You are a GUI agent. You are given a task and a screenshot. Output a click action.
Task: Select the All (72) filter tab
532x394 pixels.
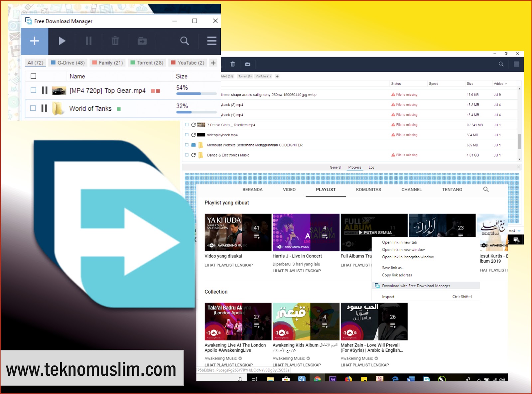tap(35, 63)
